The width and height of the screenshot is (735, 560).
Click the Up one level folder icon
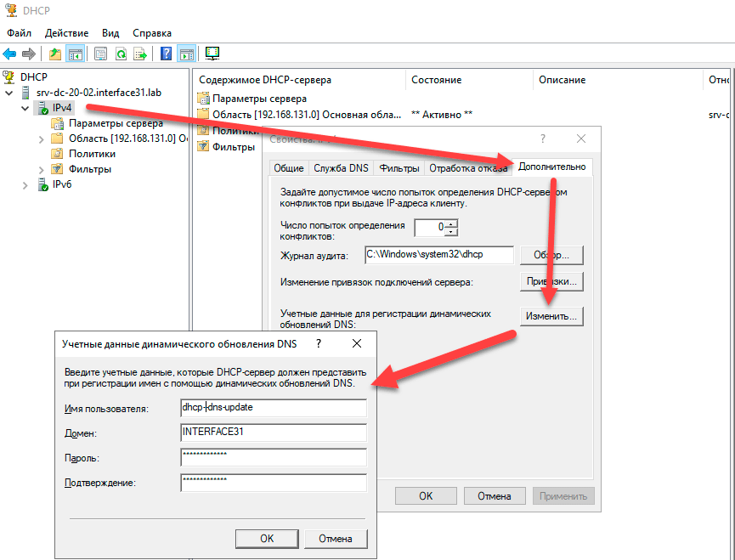[x=55, y=54]
